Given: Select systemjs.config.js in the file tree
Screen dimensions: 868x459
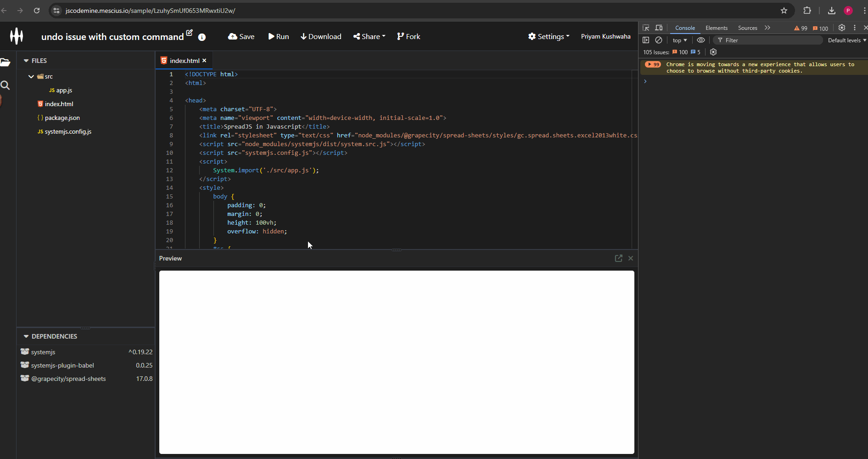Looking at the screenshot, I should [x=68, y=131].
